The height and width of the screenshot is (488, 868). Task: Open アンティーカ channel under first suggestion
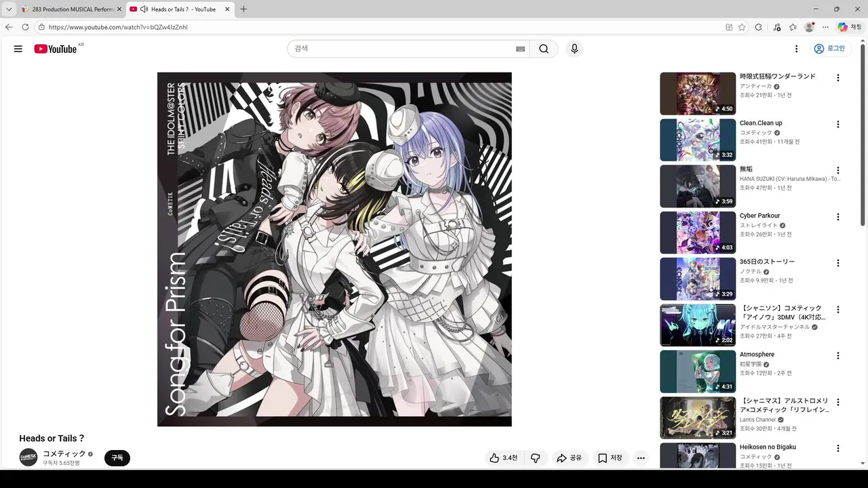click(755, 87)
